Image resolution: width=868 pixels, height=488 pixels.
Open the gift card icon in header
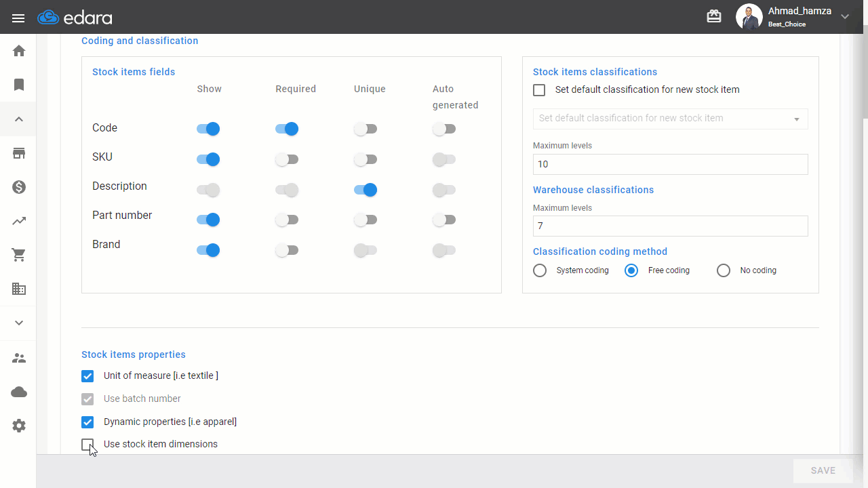[714, 16]
